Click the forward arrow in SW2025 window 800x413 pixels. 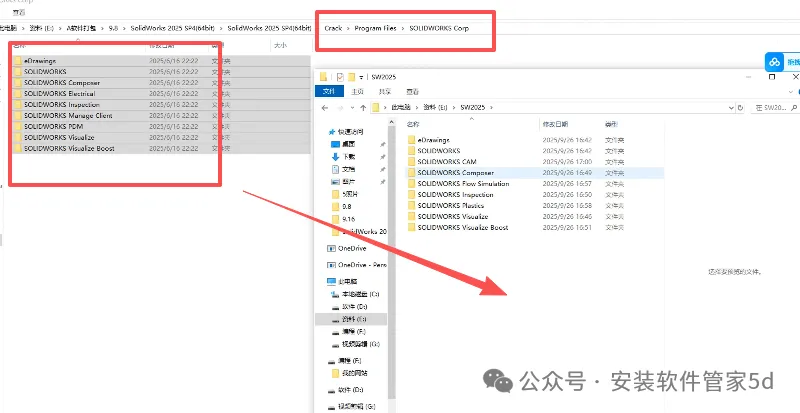point(339,108)
